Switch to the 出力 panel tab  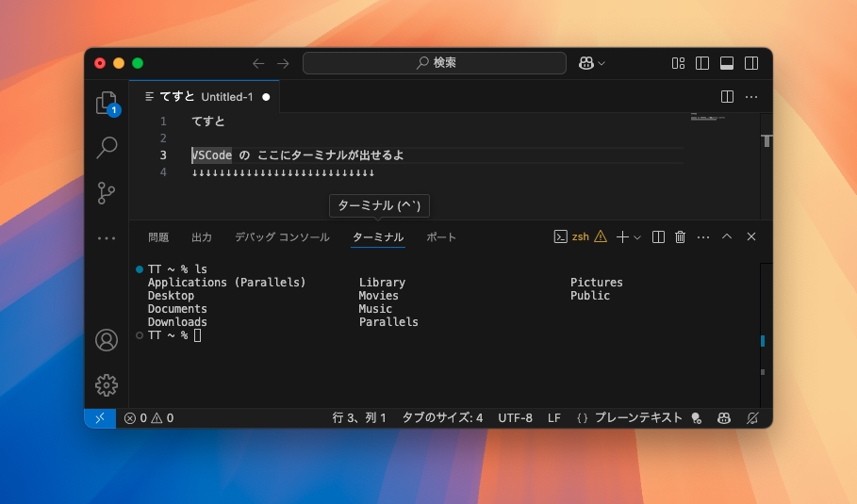[x=202, y=237]
